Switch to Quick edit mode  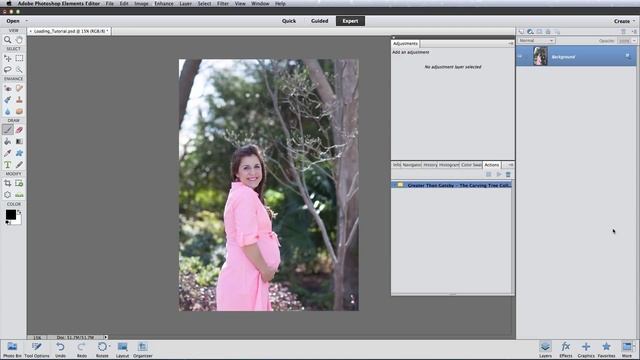(x=289, y=21)
